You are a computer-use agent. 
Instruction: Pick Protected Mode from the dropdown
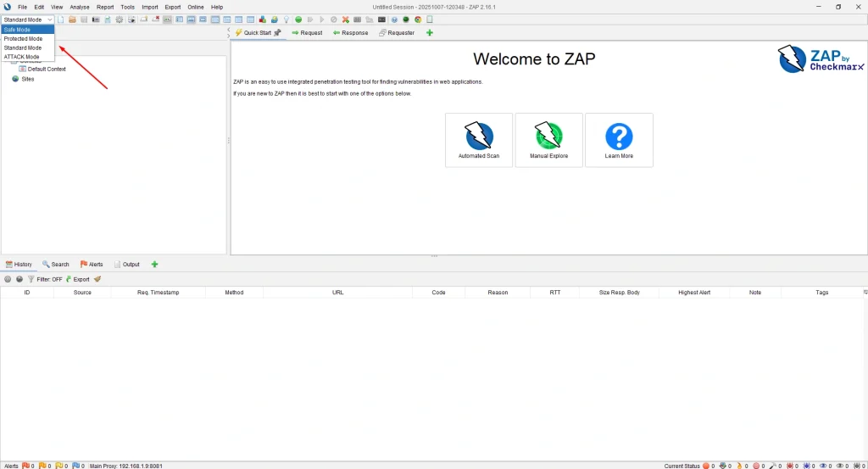point(23,39)
